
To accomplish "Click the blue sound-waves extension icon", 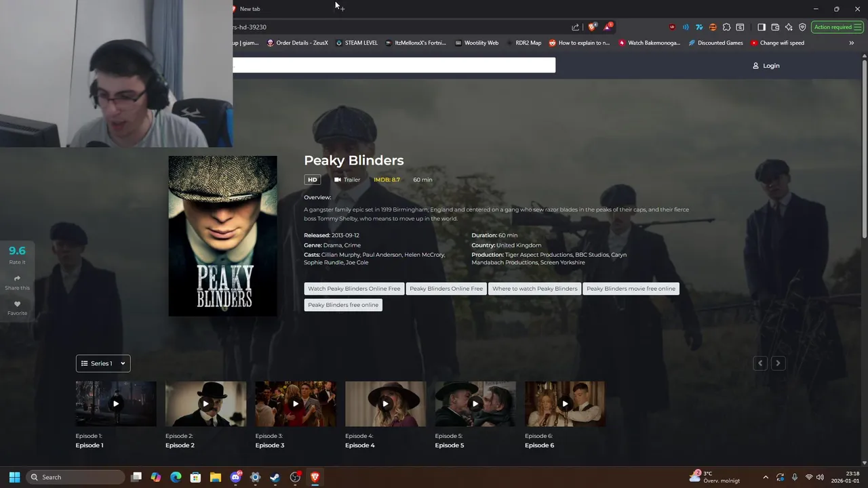I will 686,27.
